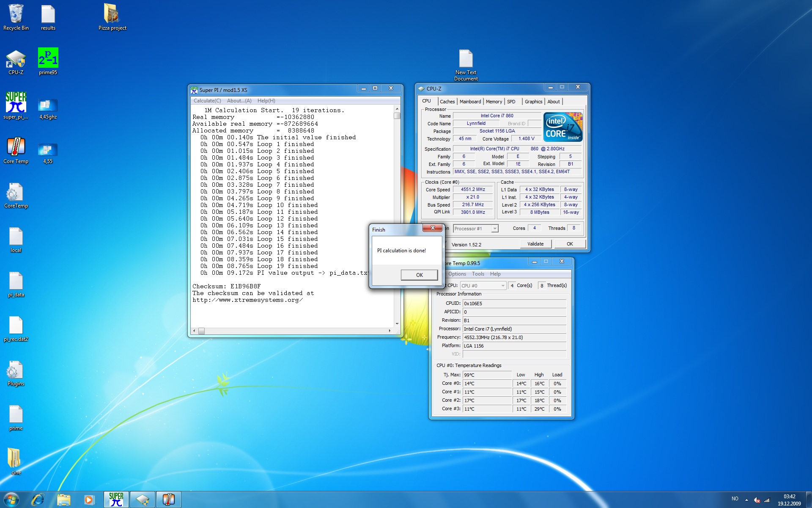The width and height of the screenshot is (812, 508).
Task: Open the local file on desktop
Action: click(x=16, y=240)
